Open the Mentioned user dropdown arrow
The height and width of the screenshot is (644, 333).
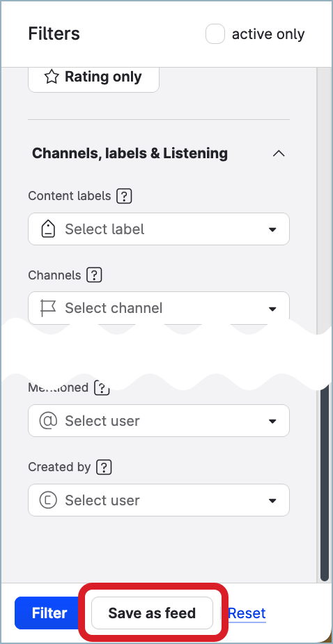point(272,422)
